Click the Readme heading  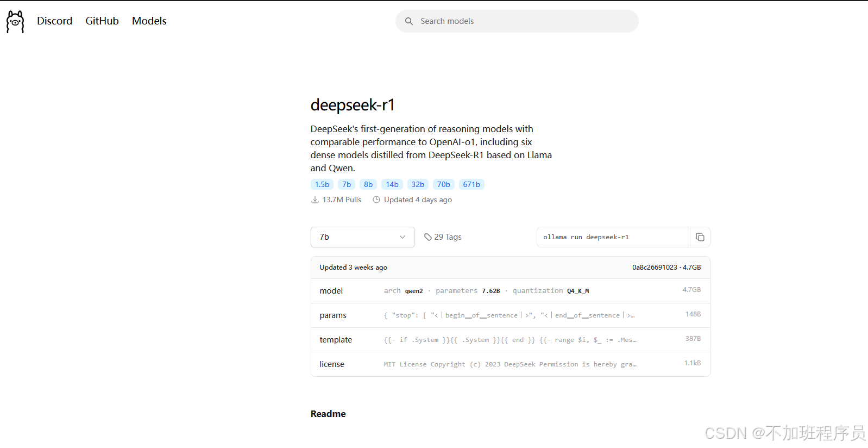pos(328,414)
